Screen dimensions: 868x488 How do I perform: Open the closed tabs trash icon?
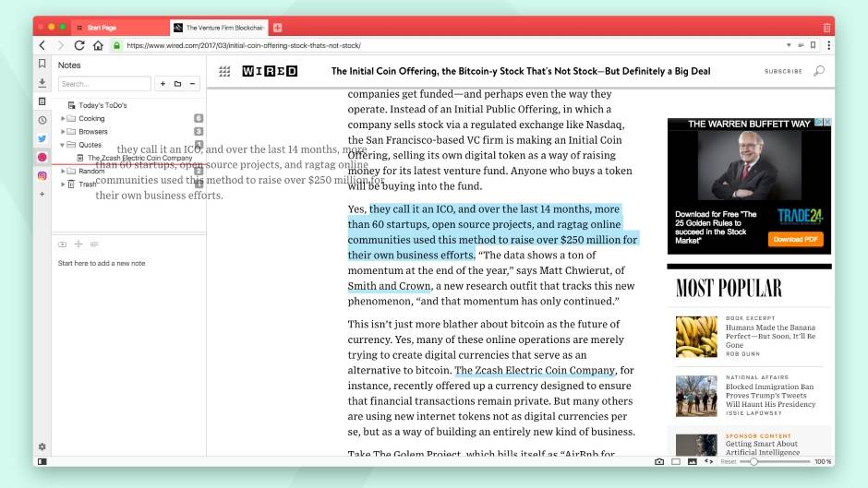[826, 28]
